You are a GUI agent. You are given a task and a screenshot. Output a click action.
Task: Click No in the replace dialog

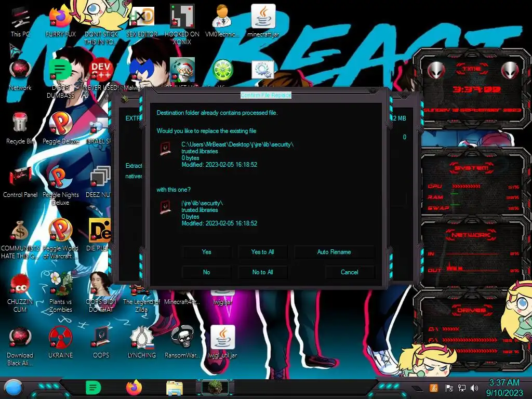click(206, 272)
